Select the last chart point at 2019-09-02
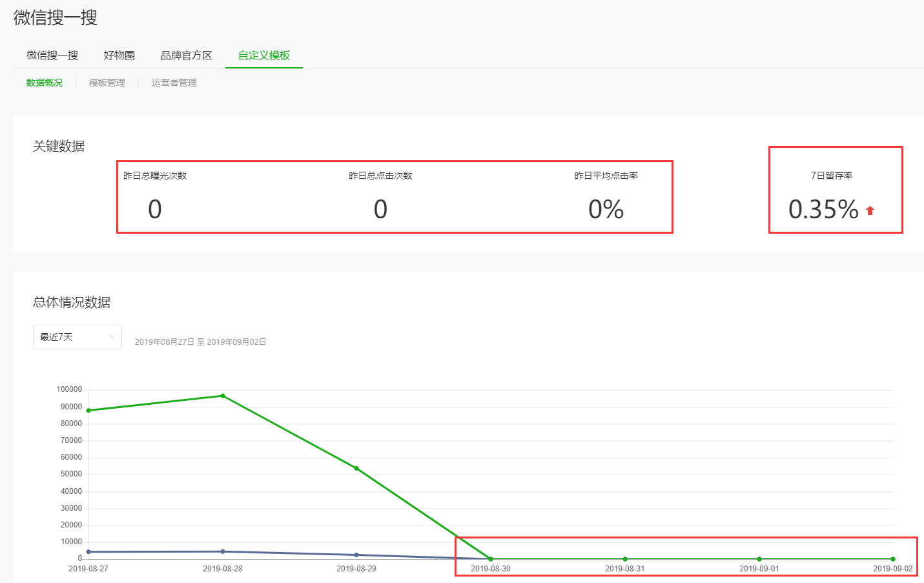The width and height of the screenshot is (924, 583). point(893,559)
